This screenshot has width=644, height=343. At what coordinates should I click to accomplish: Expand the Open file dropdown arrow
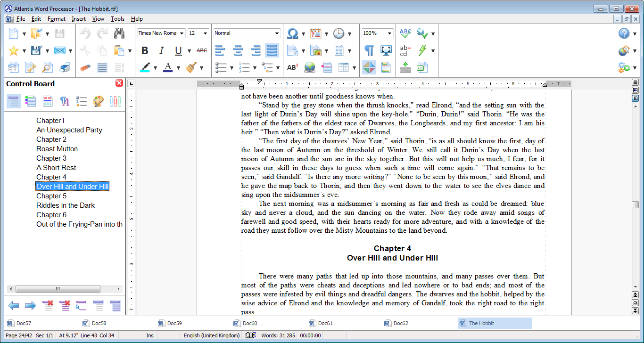[47, 34]
